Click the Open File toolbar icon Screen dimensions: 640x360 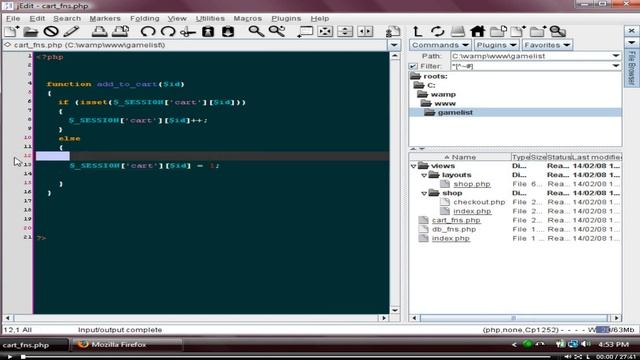coord(31,31)
